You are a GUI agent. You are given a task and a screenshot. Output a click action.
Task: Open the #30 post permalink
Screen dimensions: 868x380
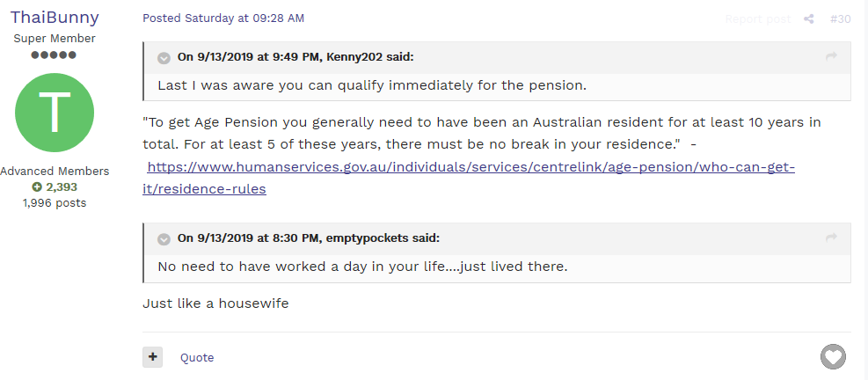(x=841, y=18)
